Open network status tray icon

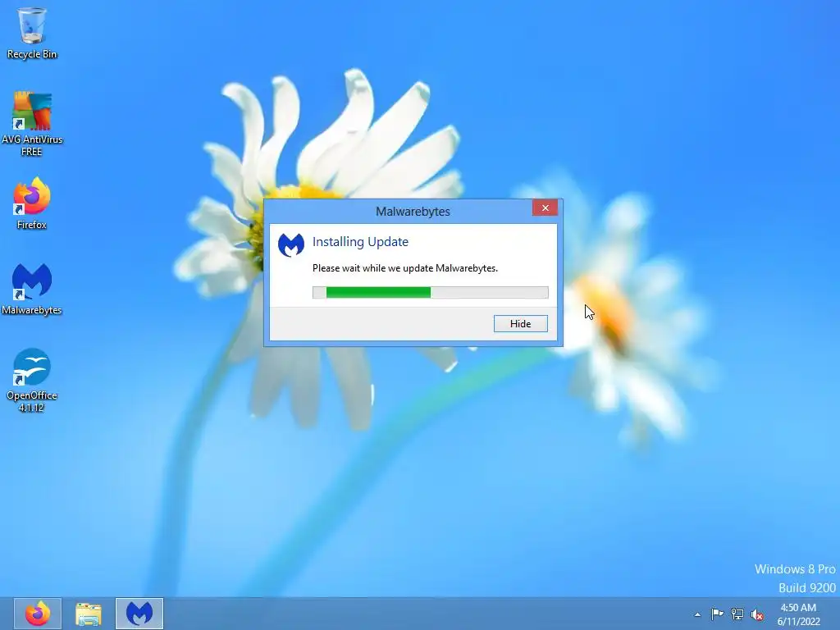pos(737,614)
